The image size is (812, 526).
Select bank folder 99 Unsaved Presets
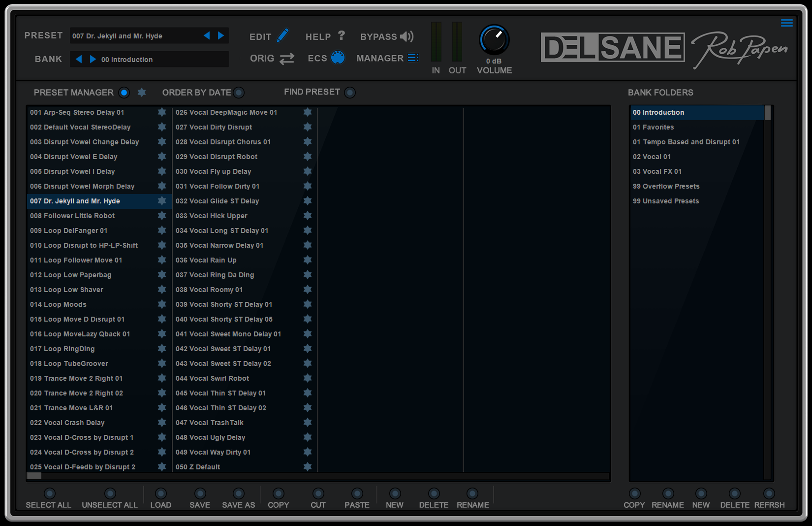point(697,201)
